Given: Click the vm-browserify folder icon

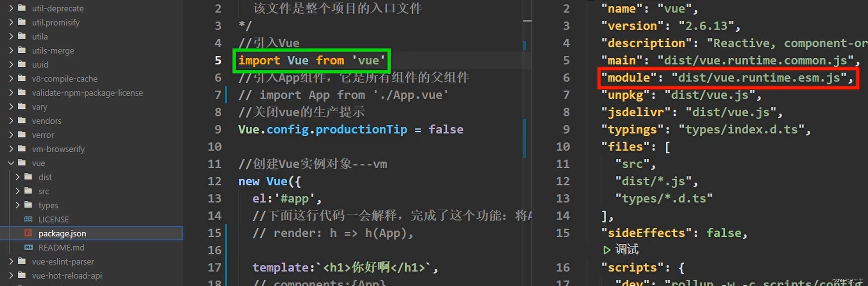Looking at the screenshot, I should point(22,149).
